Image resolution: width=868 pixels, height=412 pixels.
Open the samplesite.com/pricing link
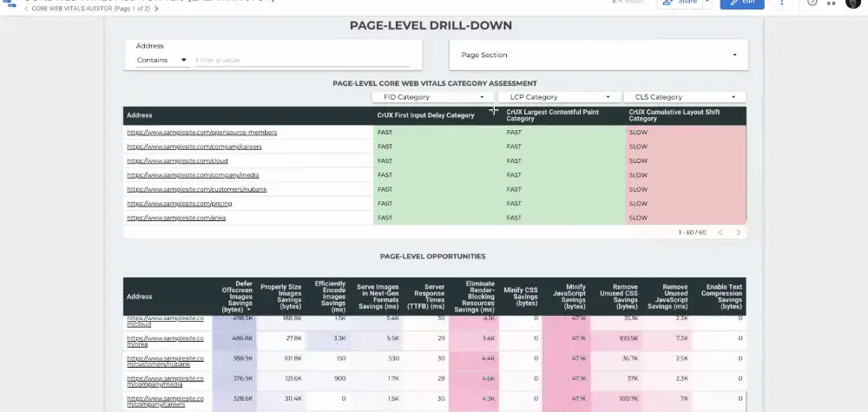tap(180, 204)
